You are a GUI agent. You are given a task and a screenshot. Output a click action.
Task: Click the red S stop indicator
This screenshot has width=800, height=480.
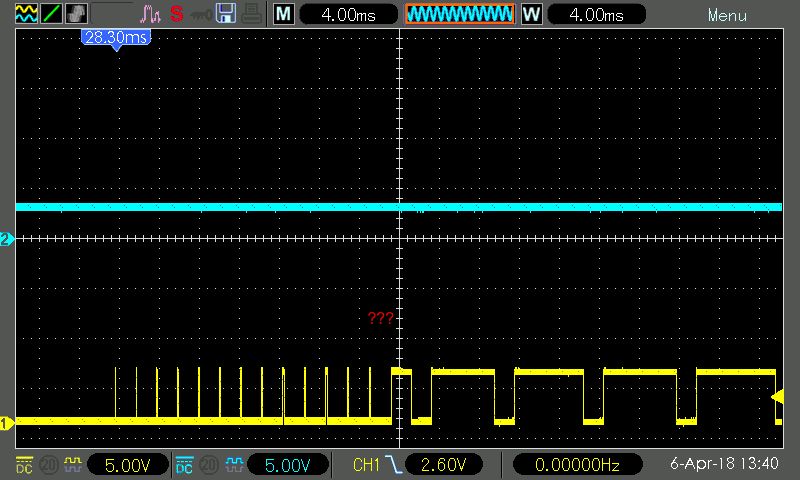pyautogui.click(x=177, y=15)
